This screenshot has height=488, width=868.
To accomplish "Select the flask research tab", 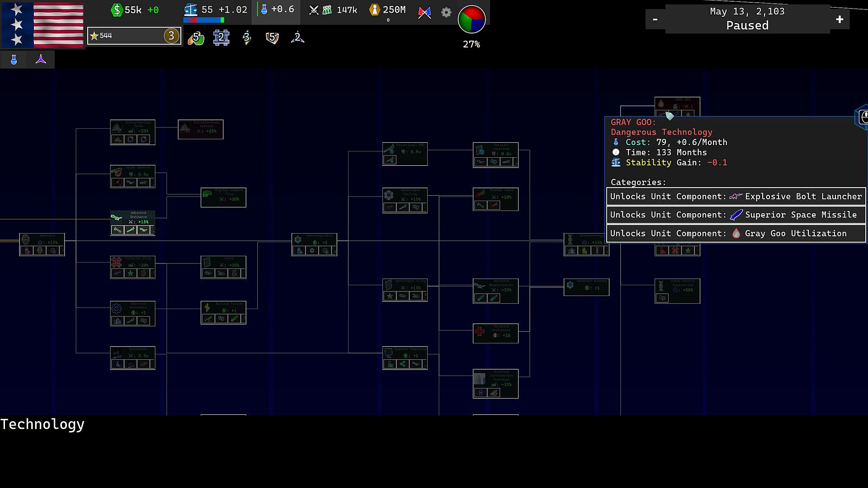I will tap(14, 60).
